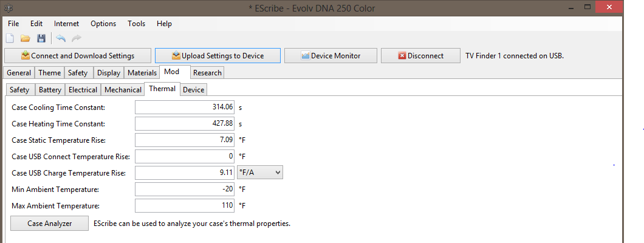Screen dimensions: 644x243
Task: Open the Options menu
Action: tap(103, 24)
